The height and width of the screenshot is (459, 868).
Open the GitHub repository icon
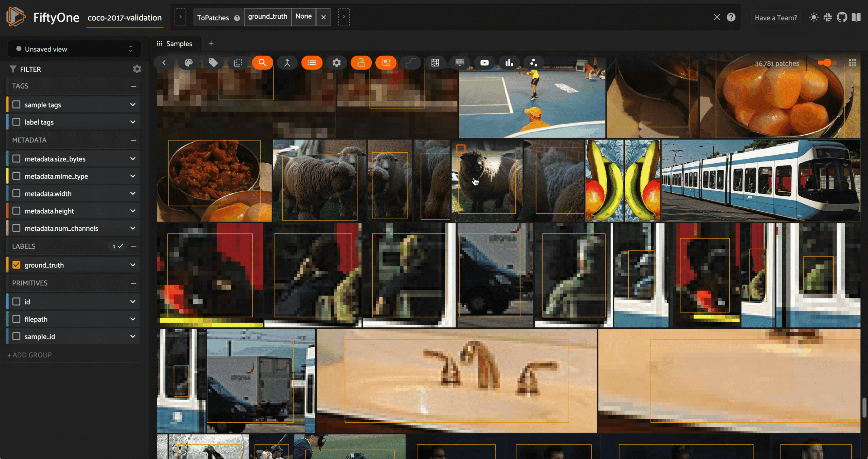(842, 17)
